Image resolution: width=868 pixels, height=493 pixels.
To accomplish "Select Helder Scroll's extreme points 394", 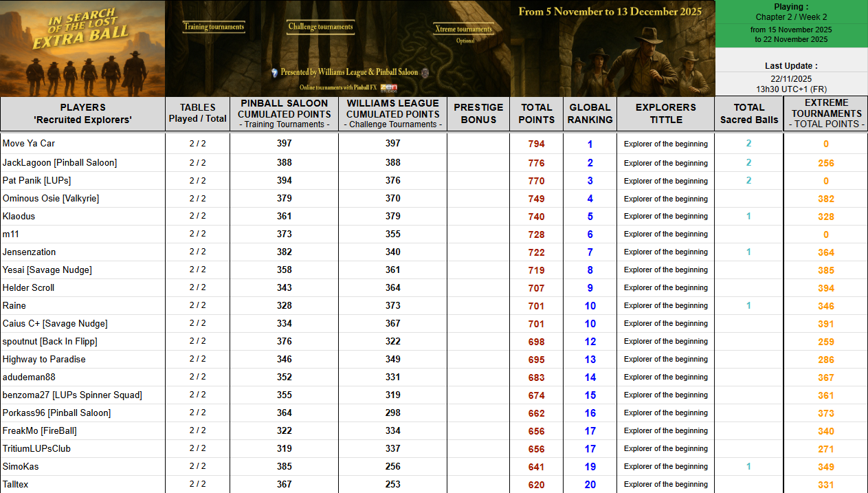I will (825, 288).
